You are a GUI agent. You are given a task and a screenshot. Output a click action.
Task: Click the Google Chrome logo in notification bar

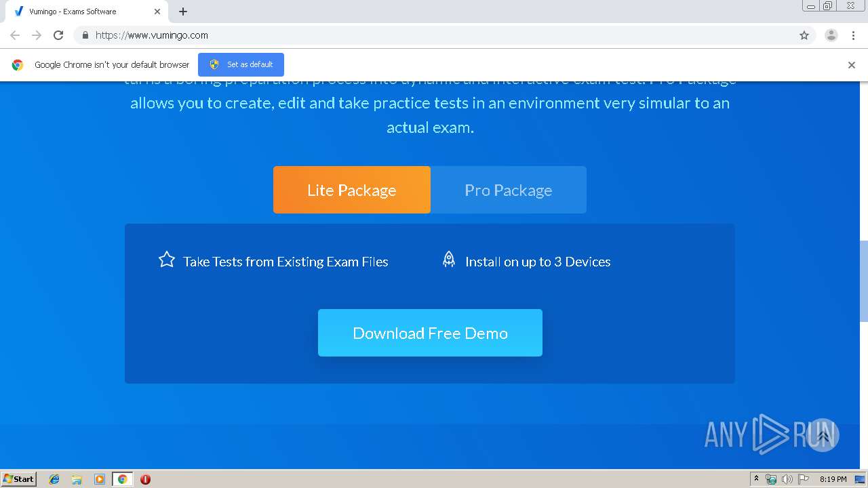click(18, 65)
